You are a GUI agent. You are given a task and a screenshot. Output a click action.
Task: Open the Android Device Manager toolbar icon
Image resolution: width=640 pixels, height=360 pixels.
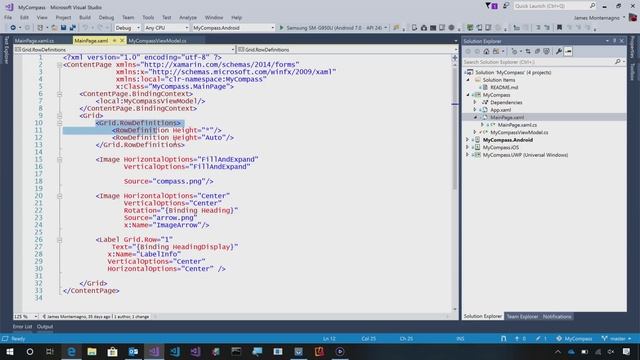coord(414,28)
